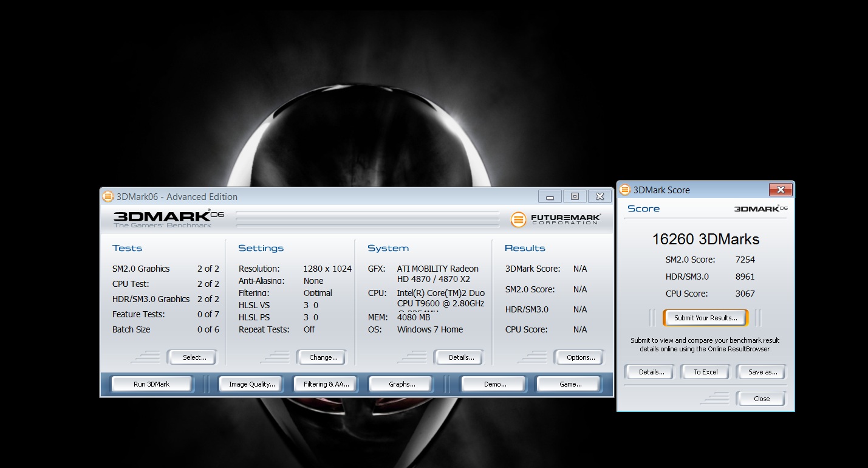Open settings with the Change button

click(x=323, y=357)
